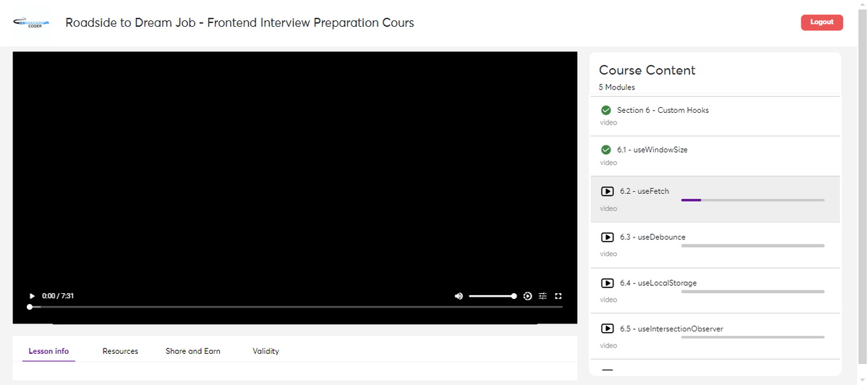Open the Resources tab

coord(120,351)
